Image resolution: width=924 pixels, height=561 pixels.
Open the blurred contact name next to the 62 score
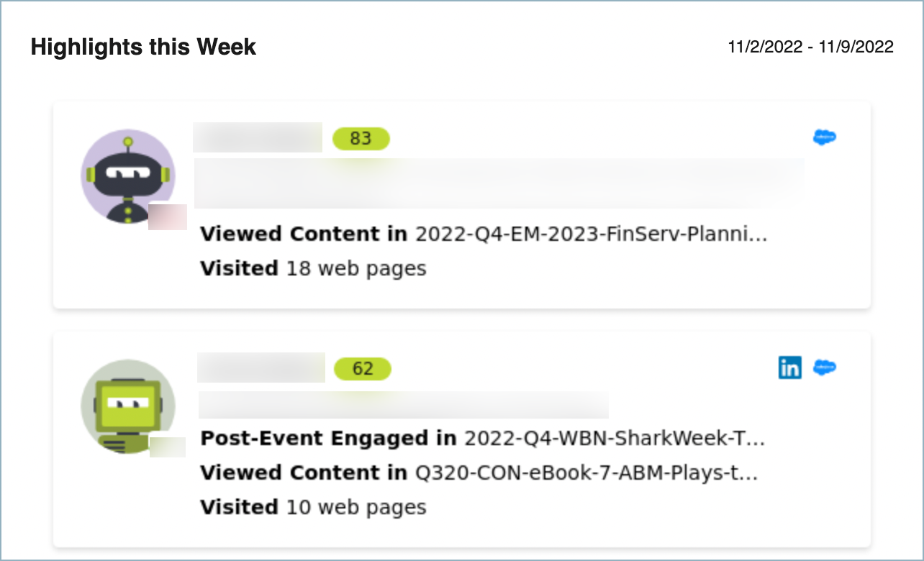point(261,368)
